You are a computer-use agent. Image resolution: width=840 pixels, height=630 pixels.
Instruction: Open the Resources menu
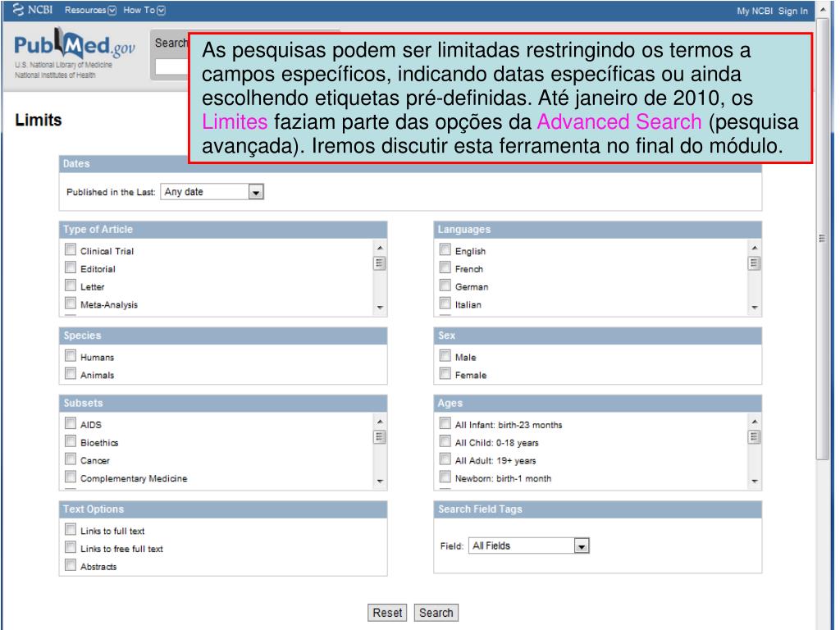90,10
